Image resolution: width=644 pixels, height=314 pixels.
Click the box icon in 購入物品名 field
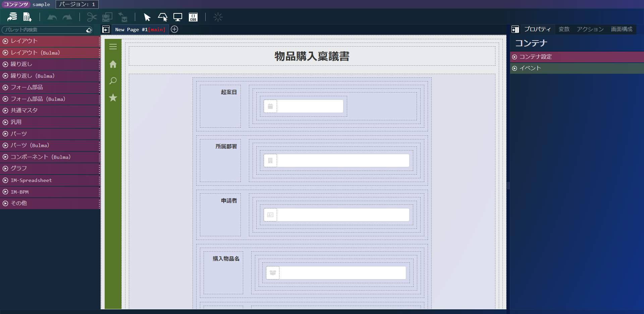[273, 273]
